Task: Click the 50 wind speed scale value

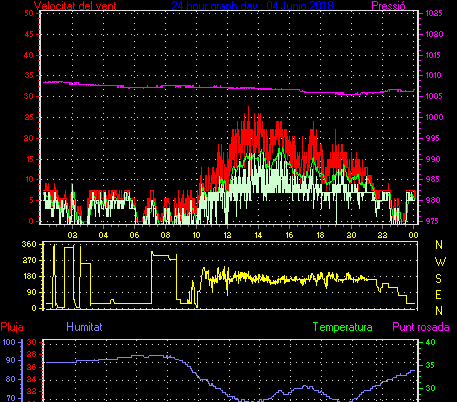Action: (x=29, y=13)
